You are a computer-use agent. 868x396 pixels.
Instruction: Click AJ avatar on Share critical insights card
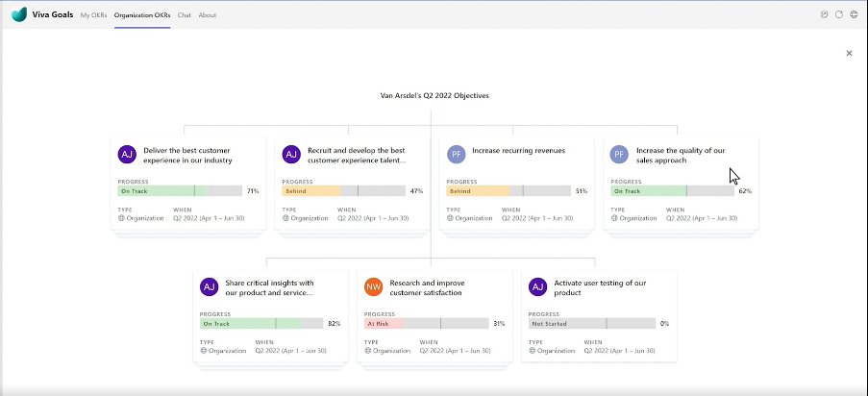[x=210, y=286]
